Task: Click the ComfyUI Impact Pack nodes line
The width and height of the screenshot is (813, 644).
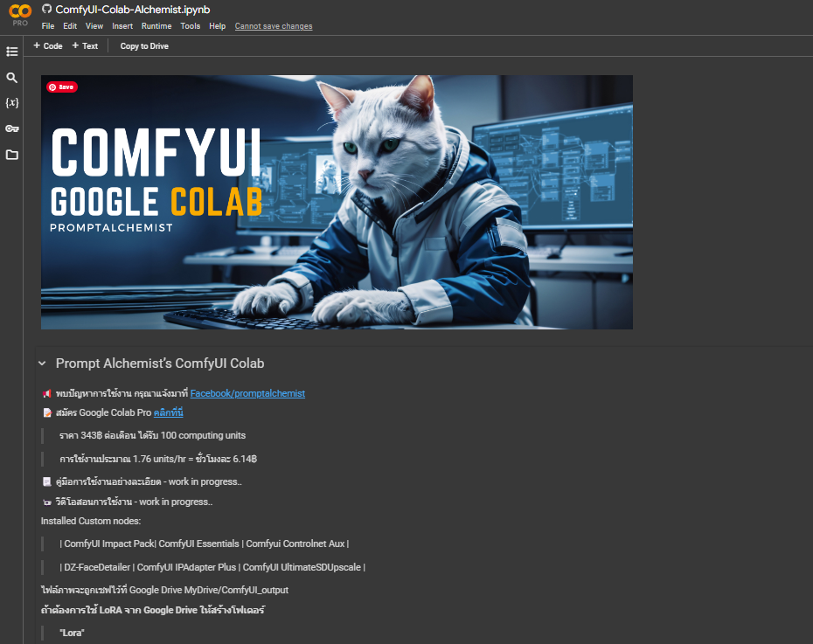Action: (x=205, y=544)
